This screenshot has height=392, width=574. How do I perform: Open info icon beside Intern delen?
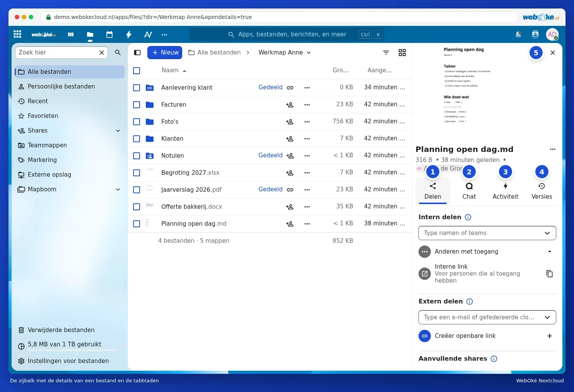[x=468, y=217]
